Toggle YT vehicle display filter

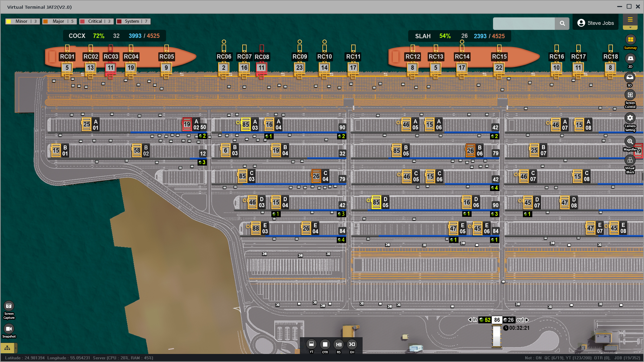click(x=311, y=344)
